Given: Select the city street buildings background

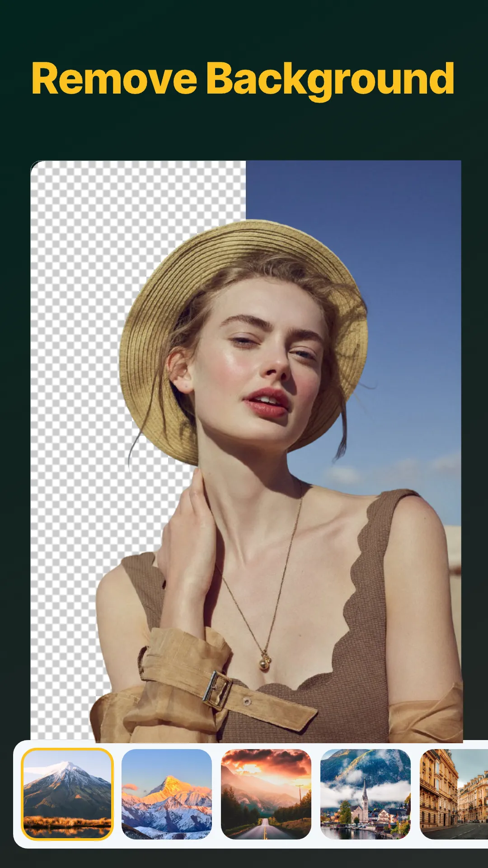Looking at the screenshot, I should pos(454,794).
